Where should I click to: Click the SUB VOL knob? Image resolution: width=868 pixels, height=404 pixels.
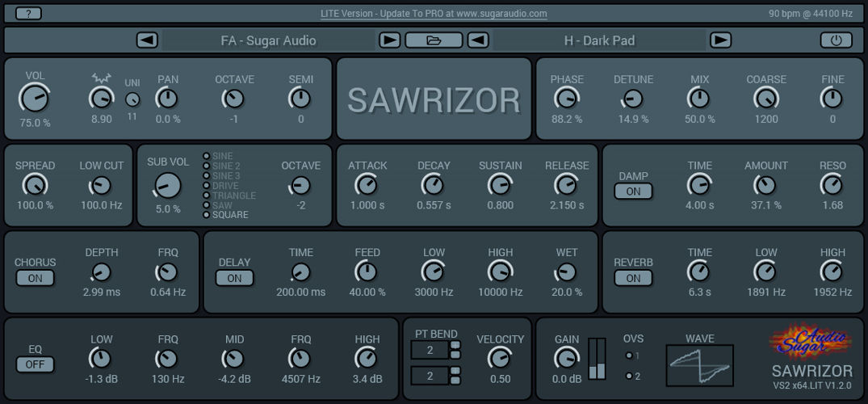click(168, 186)
